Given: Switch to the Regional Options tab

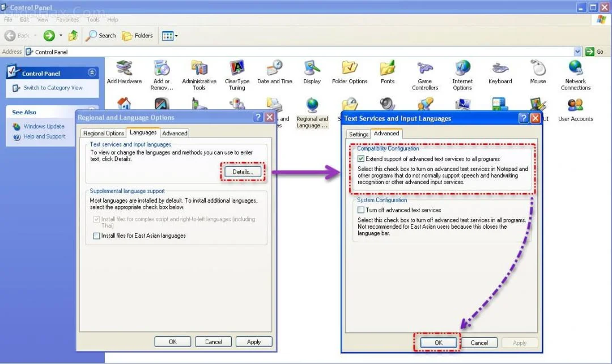Looking at the screenshot, I should click(104, 133).
